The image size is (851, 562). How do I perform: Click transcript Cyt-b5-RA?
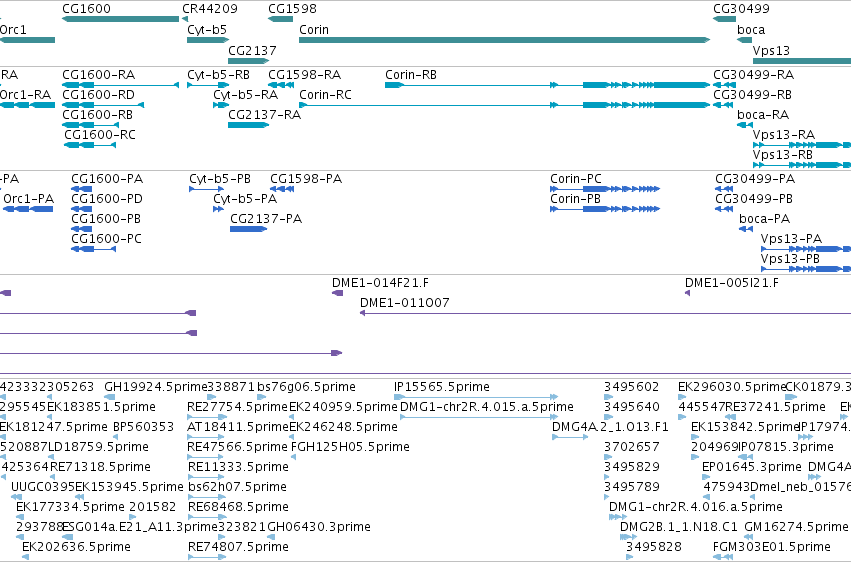(x=221, y=105)
